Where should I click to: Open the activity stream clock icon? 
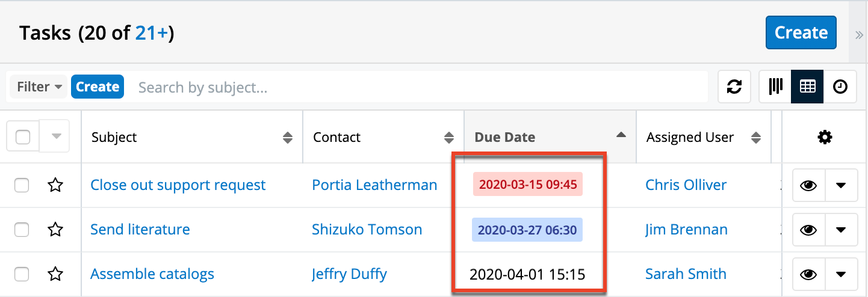click(x=840, y=87)
